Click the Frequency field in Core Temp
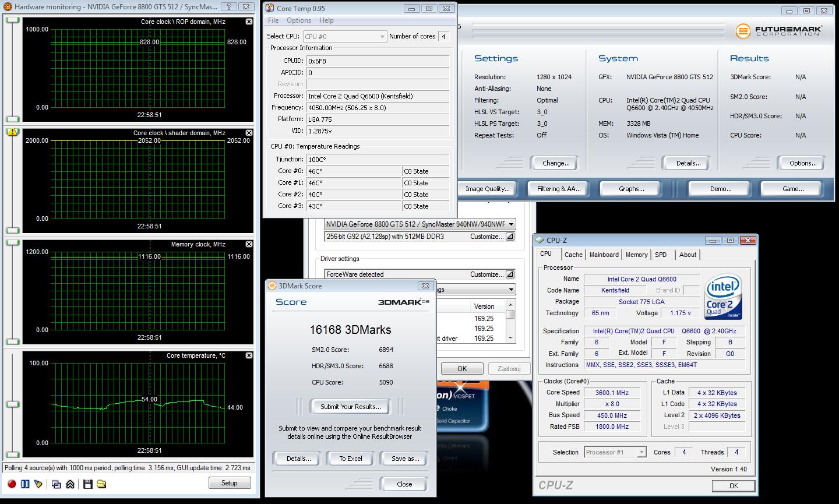This screenshot has height=504, width=839. point(378,107)
